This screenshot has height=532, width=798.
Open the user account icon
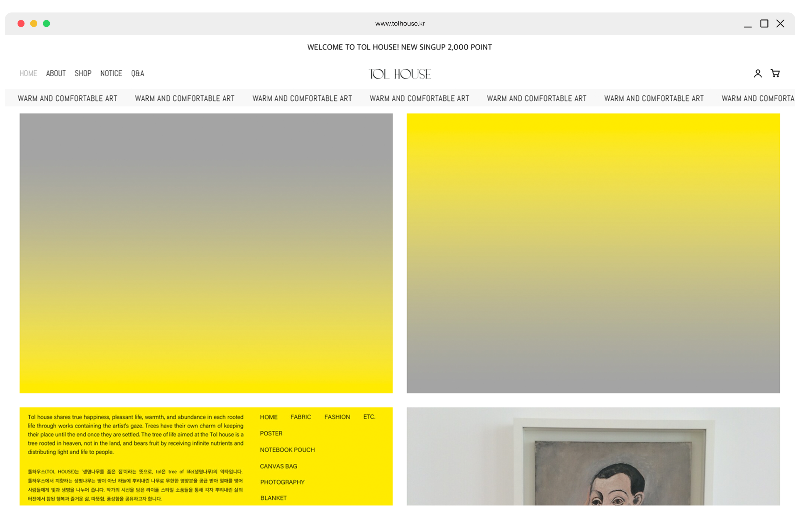758,74
